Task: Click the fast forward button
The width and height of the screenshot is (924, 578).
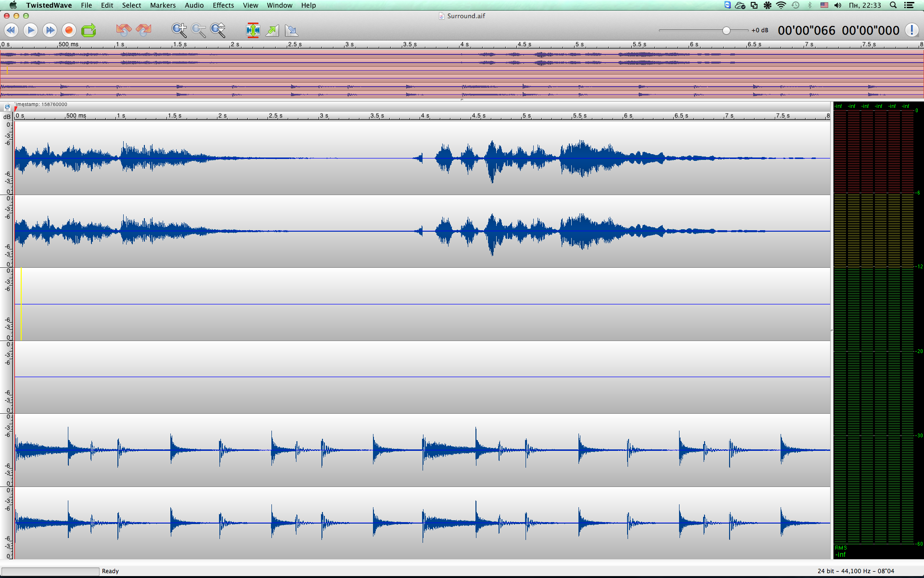Action: (x=50, y=30)
